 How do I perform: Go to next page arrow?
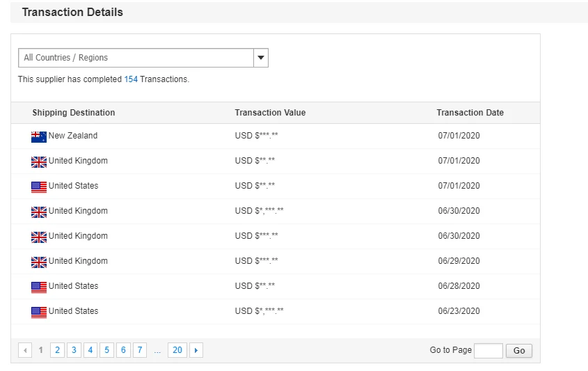click(x=196, y=350)
